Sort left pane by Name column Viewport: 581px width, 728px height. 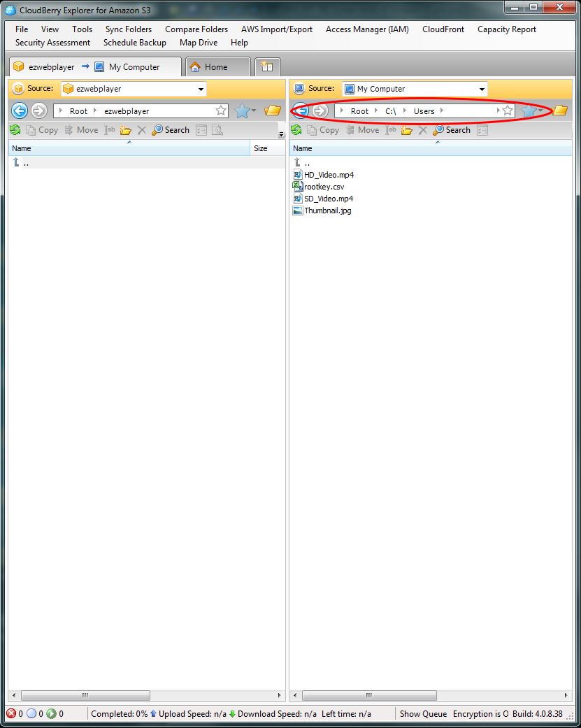129,148
